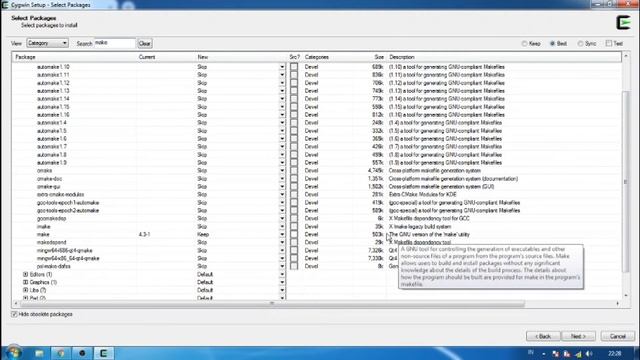
Task: Open the New version dropdown for automake1.16
Action: point(282,115)
